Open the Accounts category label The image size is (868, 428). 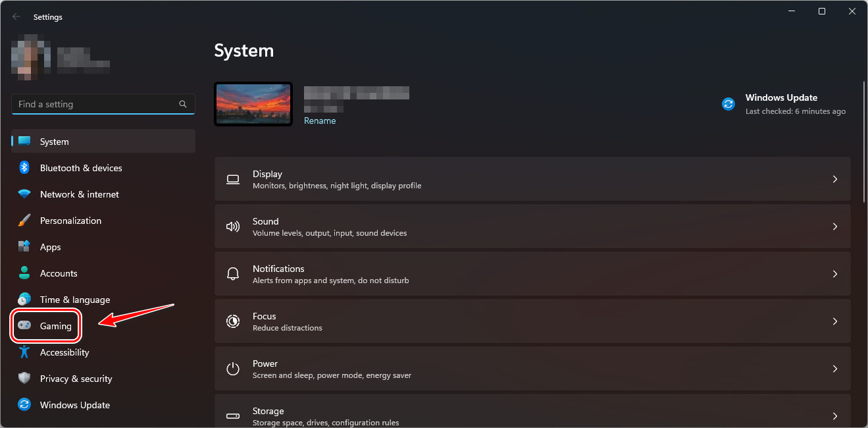pos(59,273)
